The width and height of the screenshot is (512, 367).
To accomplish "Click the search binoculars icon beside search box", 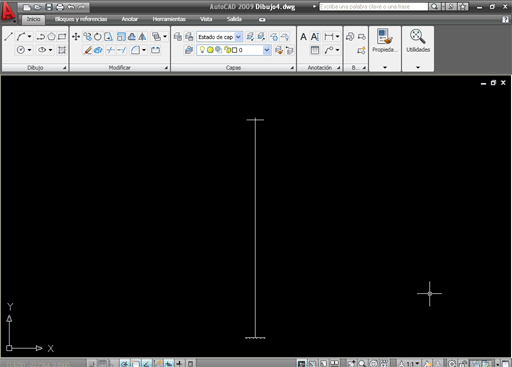I will coord(434,7).
